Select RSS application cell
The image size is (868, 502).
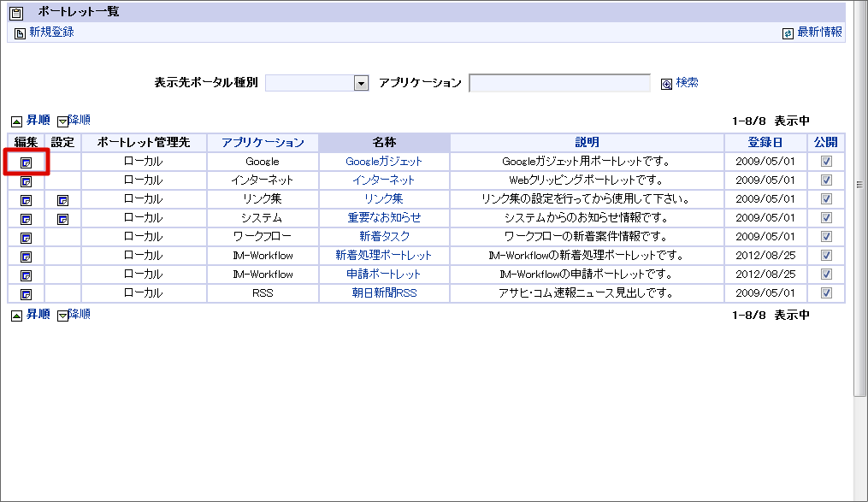click(x=263, y=292)
